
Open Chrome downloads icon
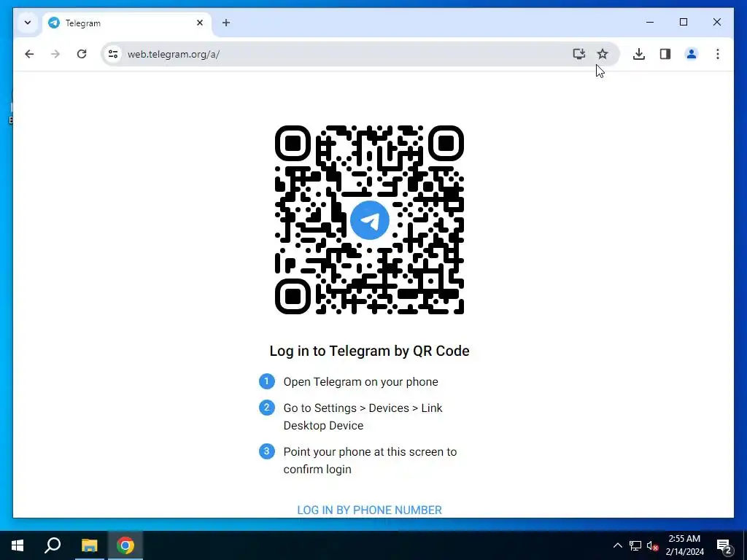coord(639,54)
